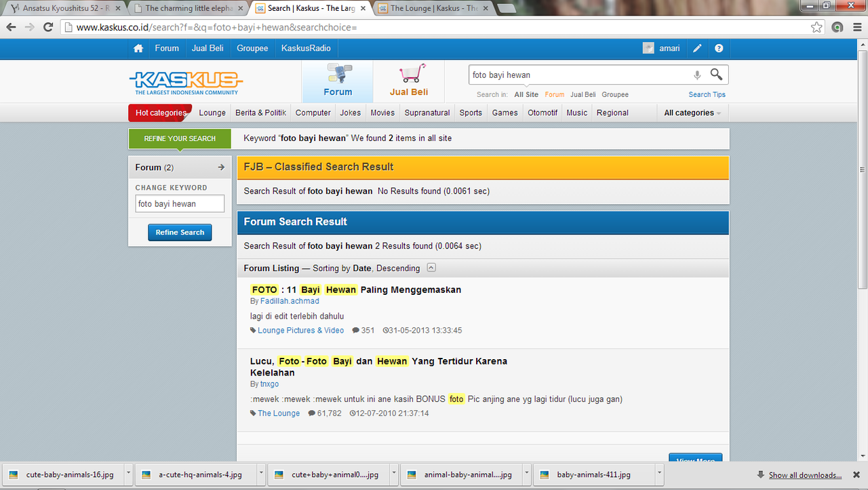Open Jual Beli shopping cart tile

pos(409,81)
